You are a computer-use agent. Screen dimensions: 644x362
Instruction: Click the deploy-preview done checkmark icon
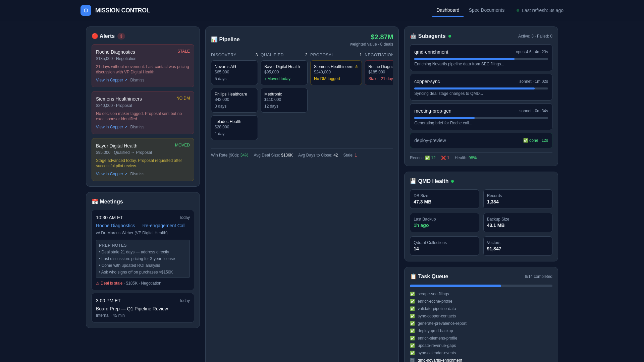click(x=525, y=140)
